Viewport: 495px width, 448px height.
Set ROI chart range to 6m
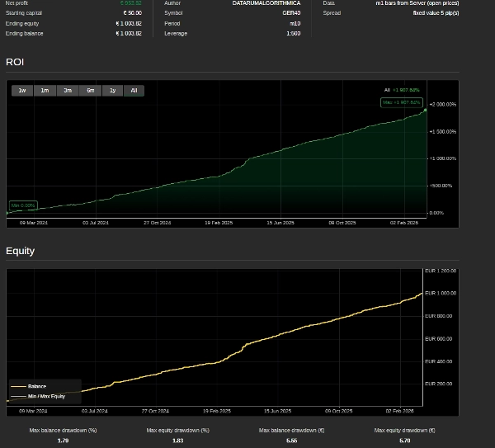click(90, 91)
